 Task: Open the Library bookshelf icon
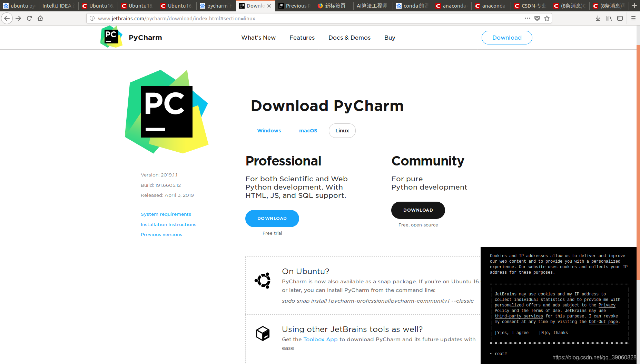tap(609, 18)
